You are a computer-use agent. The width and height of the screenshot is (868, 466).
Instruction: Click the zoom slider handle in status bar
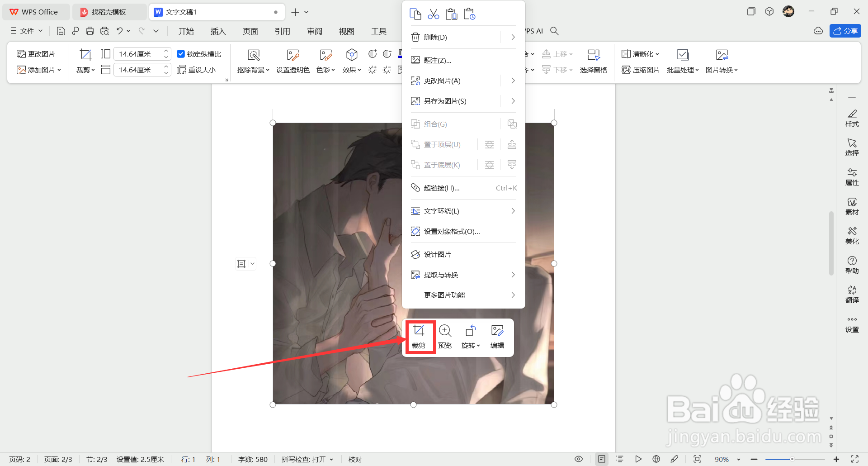[792, 459]
